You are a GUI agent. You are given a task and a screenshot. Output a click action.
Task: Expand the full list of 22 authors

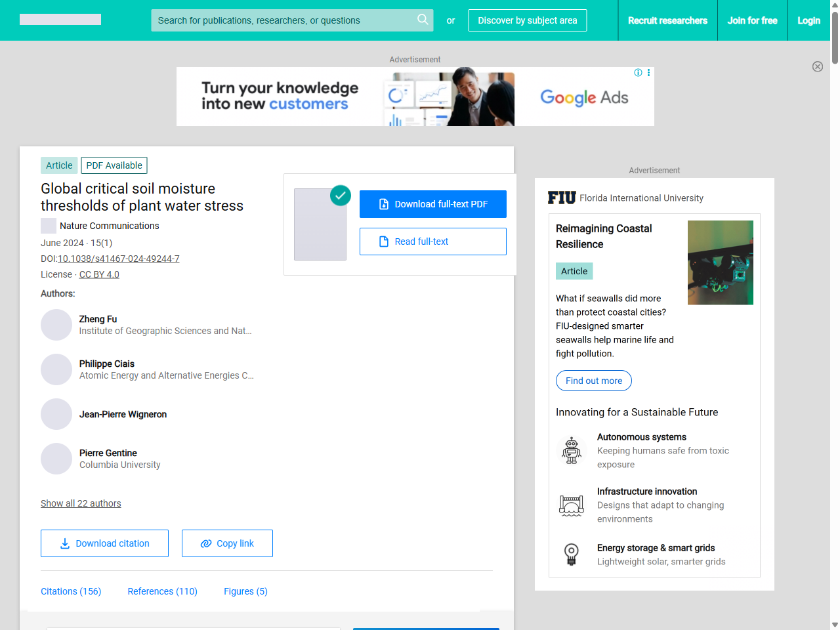[x=81, y=503]
